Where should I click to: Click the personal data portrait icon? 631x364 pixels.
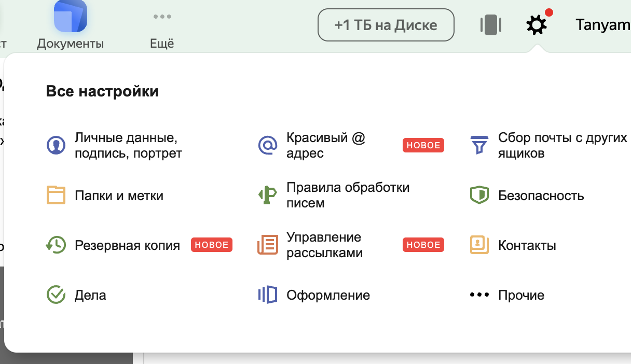[x=56, y=146]
